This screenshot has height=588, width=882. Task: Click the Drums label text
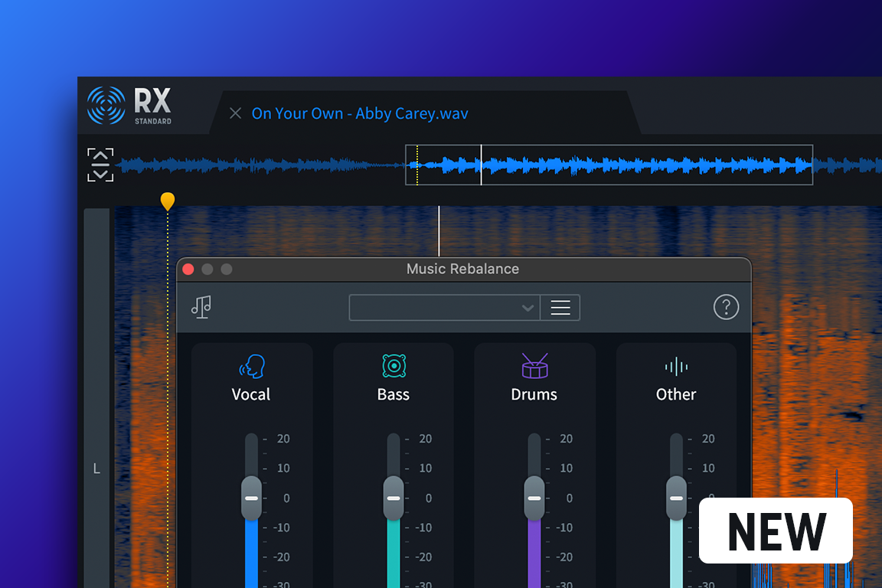[x=534, y=394]
